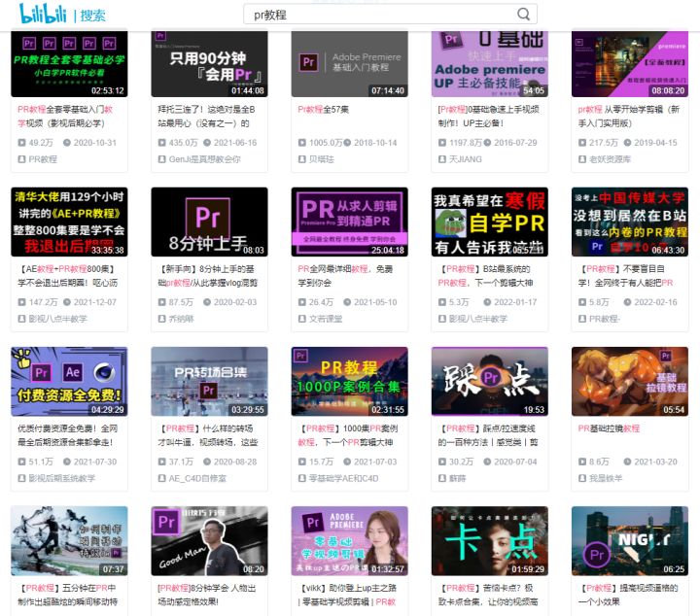This screenshot has width=700, height=616.
Task: Open the 02:53:12 PR教程全套零基础必学 thumbnail
Action: point(69,64)
